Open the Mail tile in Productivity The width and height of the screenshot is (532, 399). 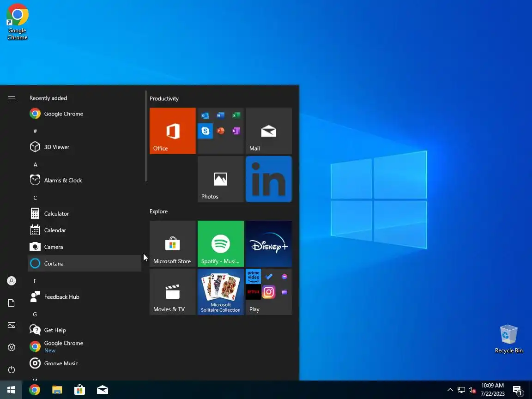click(x=268, y=131)
